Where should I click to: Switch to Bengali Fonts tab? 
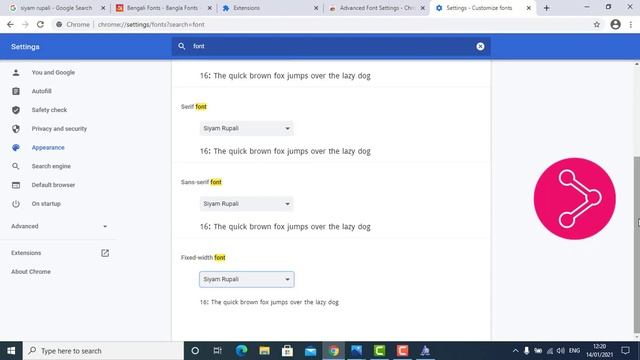point(162,8)
